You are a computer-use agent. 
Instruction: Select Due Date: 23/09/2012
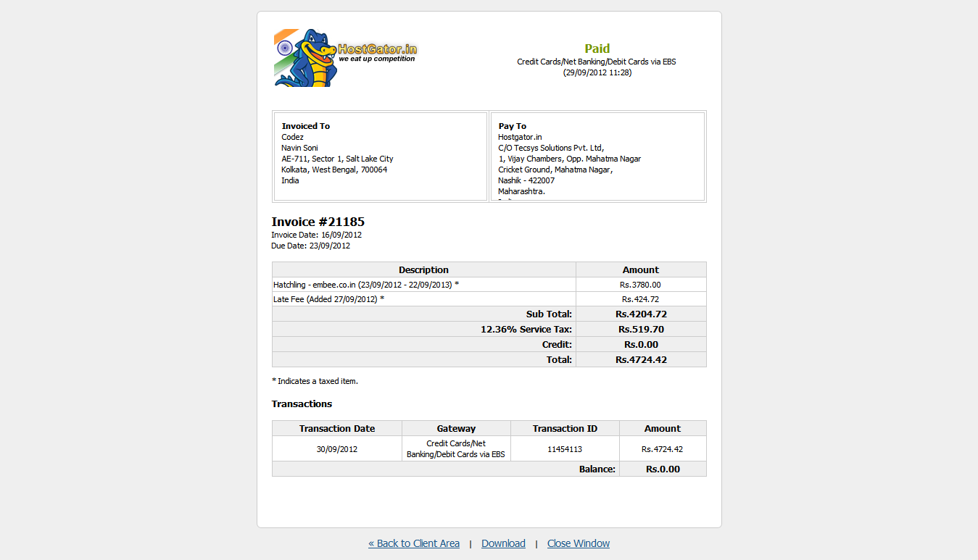pos(311,246)
